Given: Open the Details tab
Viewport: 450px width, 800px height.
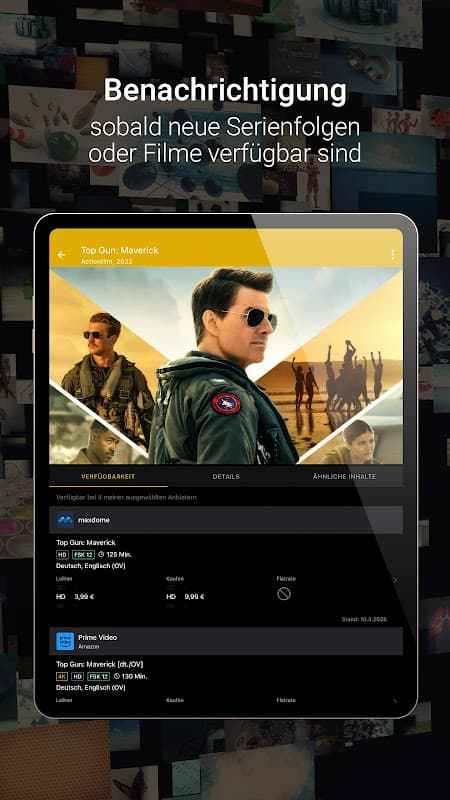Looking at the screenshot, I should 226,477.
